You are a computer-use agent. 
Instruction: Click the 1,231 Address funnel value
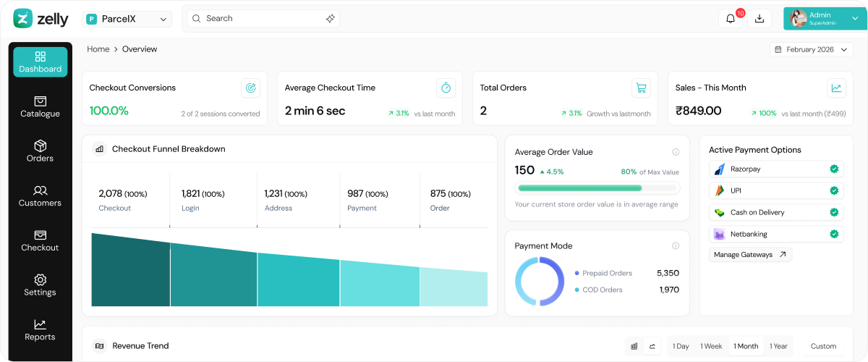[x=286, y=194]
